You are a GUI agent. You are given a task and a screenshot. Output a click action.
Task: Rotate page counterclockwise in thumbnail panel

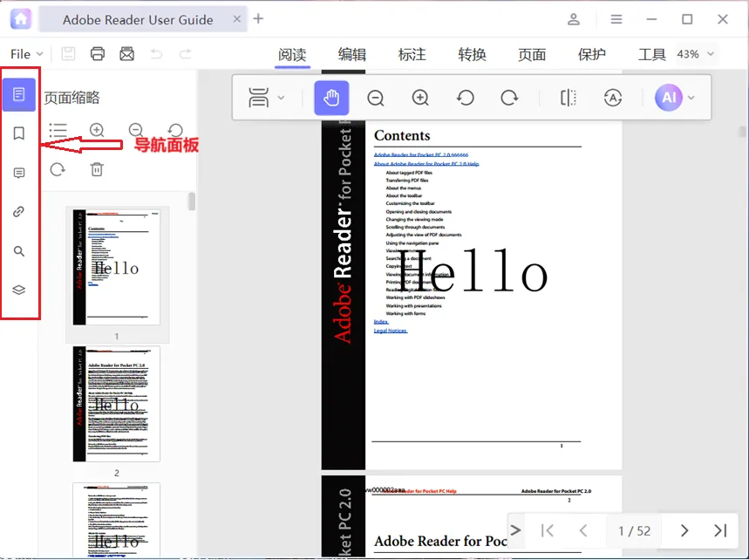coord(175,130)
